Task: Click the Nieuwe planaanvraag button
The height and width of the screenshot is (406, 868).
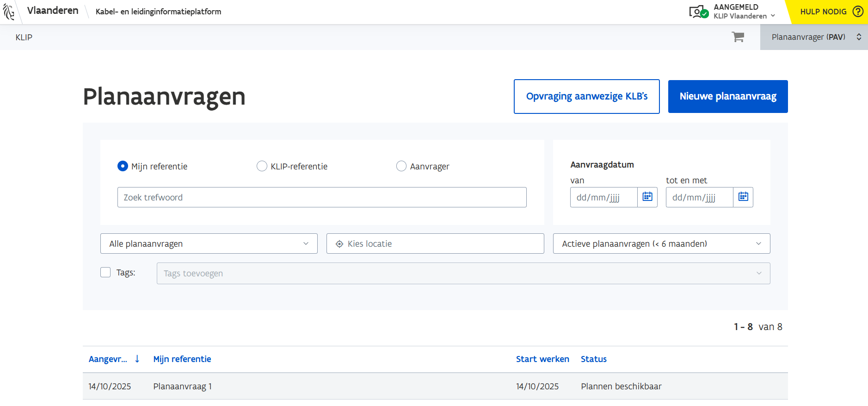Action: [x=727, y=96]
